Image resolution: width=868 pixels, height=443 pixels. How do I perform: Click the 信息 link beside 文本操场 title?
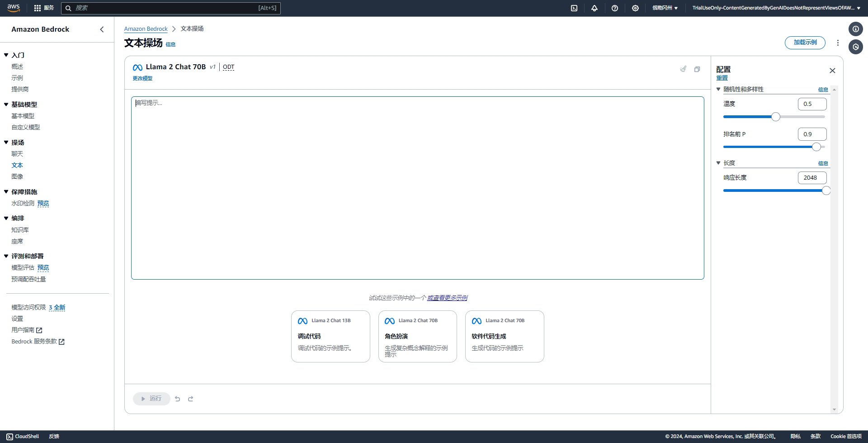[x=170, y=44]
